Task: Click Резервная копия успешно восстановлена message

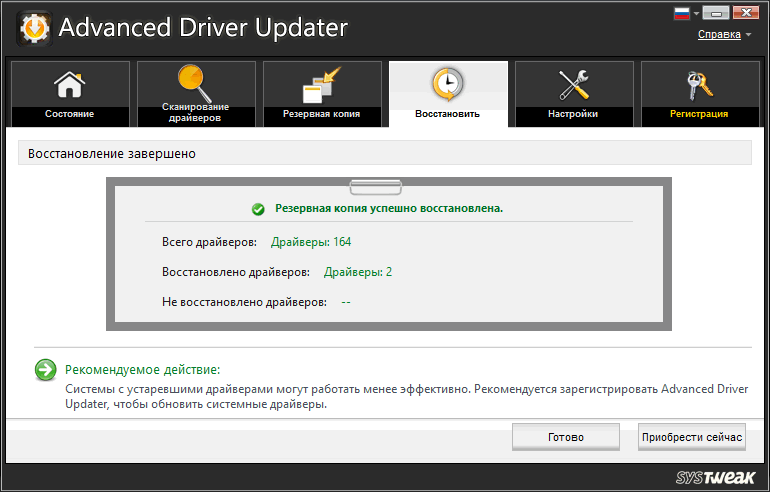Action: coord(389,208)
